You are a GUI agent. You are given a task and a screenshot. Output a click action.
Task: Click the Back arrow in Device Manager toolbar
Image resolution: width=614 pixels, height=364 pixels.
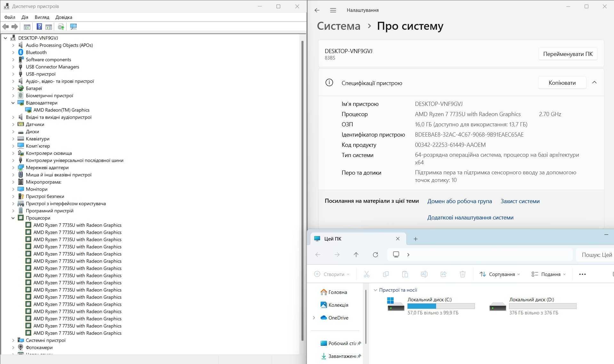click(x=5, y=27)
